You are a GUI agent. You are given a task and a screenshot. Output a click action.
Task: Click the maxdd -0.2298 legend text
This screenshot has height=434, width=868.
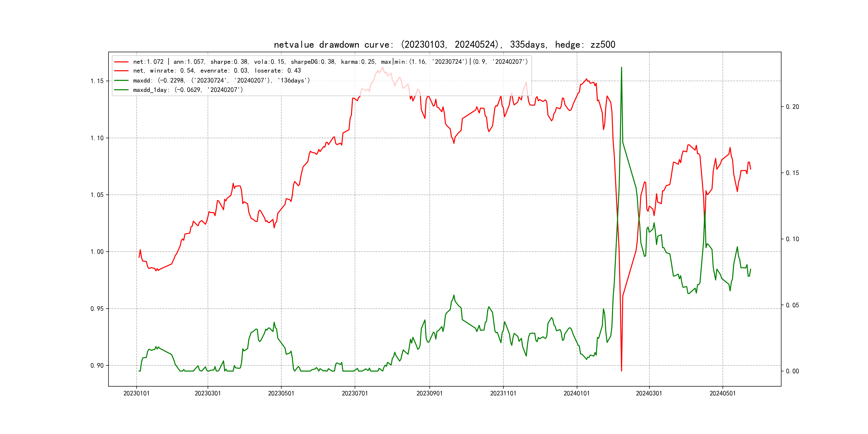tap(221, 81)
